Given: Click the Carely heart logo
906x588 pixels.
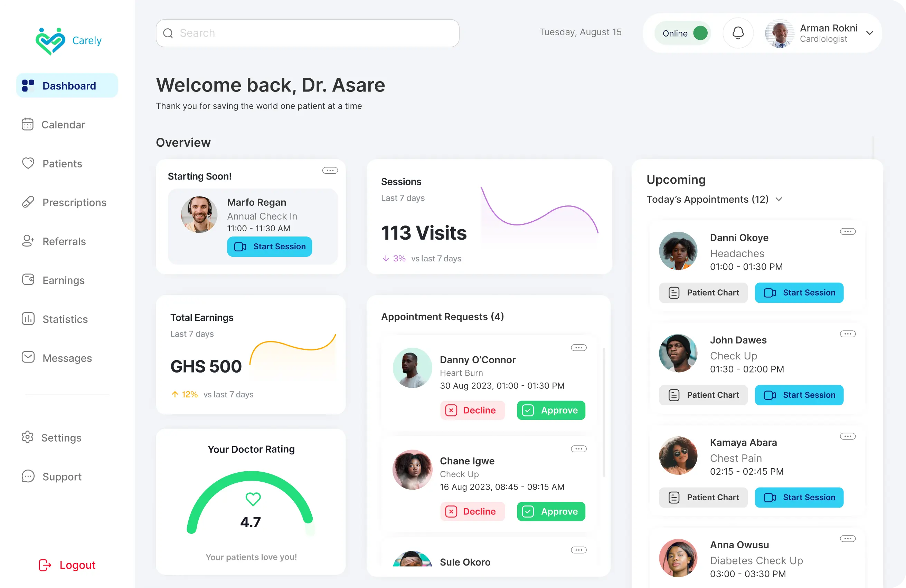Looking at the screenshot, I should pyautogui.click(x=50, y=41).
